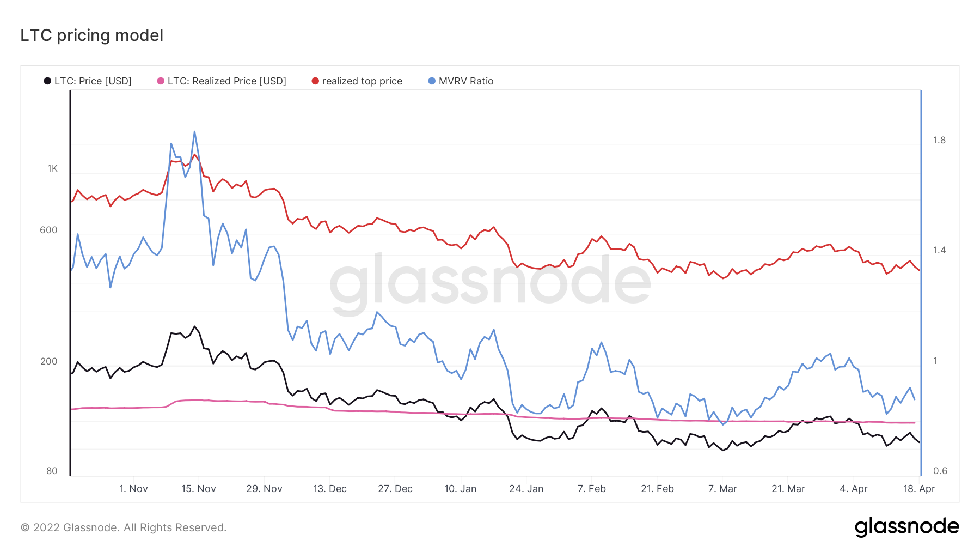Click the pink Realized Price legend dot
Image resolution: width=980 pixels, height=552 pixels.
pyautogui.click(x=161, y=81)
